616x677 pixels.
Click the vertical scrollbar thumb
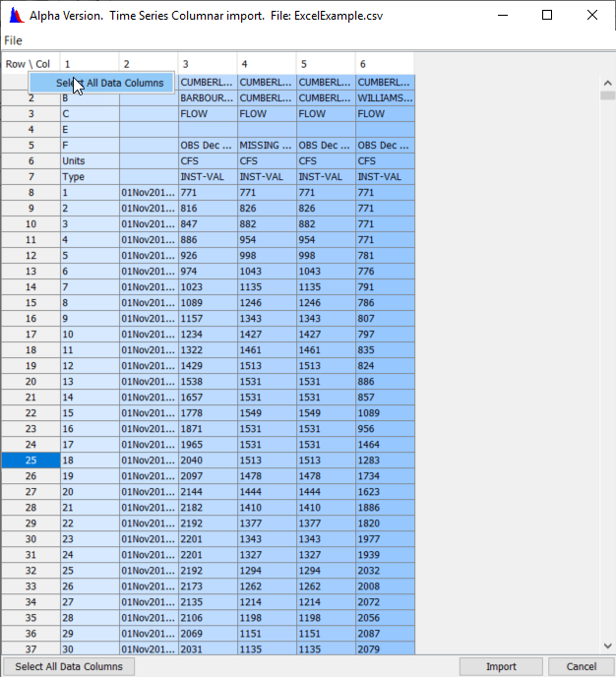click(x=607, y=95)
